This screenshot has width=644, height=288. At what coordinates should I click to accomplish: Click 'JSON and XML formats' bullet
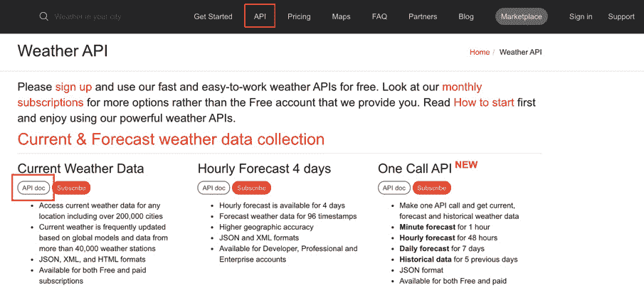pos(259,238)
